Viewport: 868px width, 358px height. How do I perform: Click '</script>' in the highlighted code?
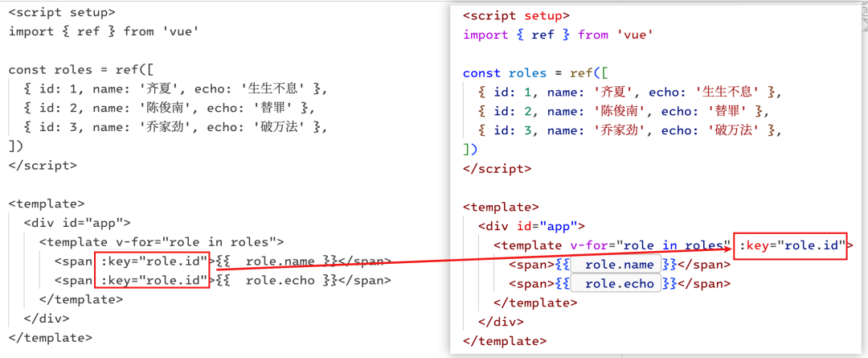pyautogui.click(x=497, y=168)
